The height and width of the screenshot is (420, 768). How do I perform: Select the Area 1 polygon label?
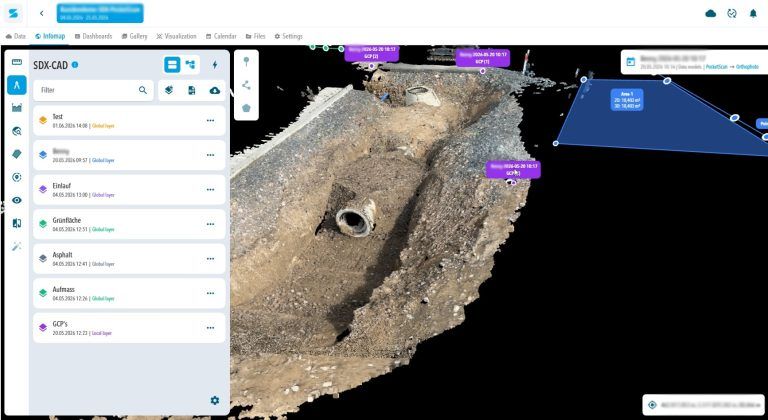coord(627,99)
